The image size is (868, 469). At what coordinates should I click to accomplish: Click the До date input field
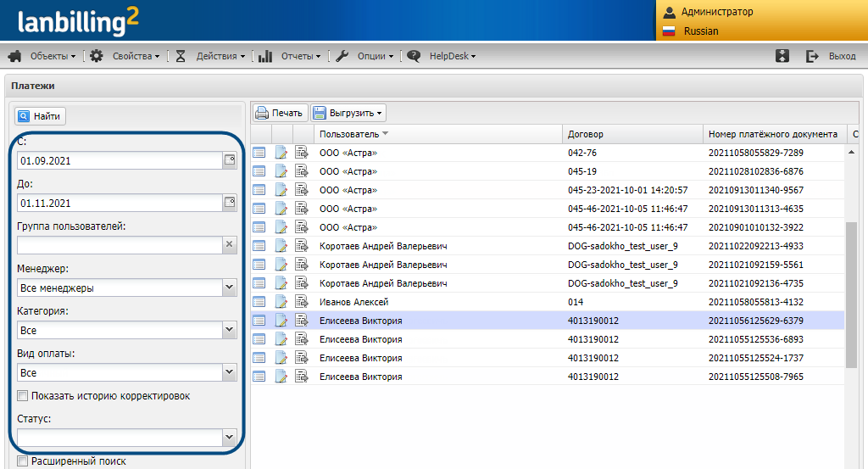click(120, 203)
